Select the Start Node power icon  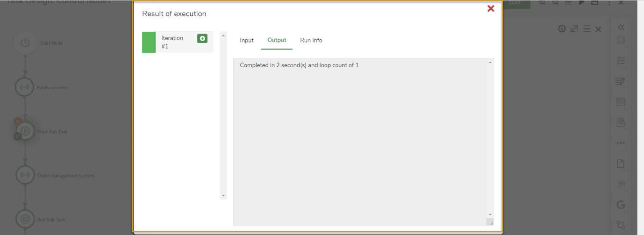[25, 43]
